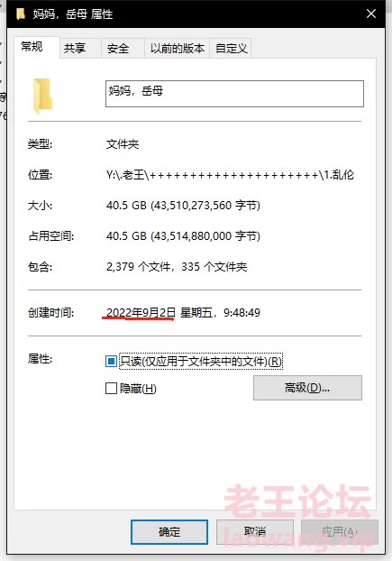This screenshot has height=561, width=392.
Task: Click the large yellow folder icon
Action: [42, 96]
